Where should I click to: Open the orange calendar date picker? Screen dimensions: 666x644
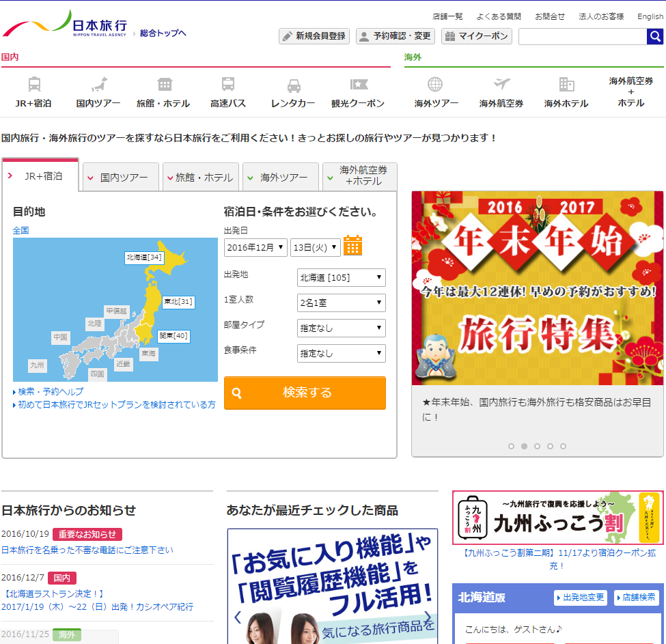tap(352, 245)
